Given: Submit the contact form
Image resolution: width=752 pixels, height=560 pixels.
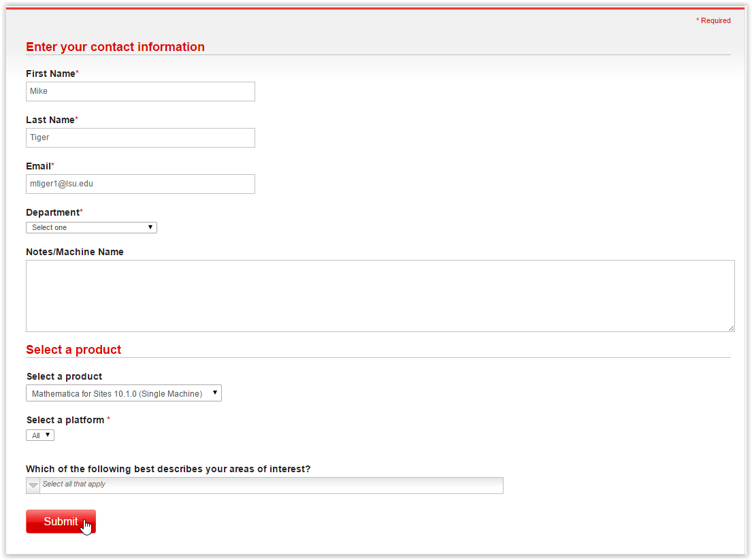Looking at the screenshot, I should 61,522.
